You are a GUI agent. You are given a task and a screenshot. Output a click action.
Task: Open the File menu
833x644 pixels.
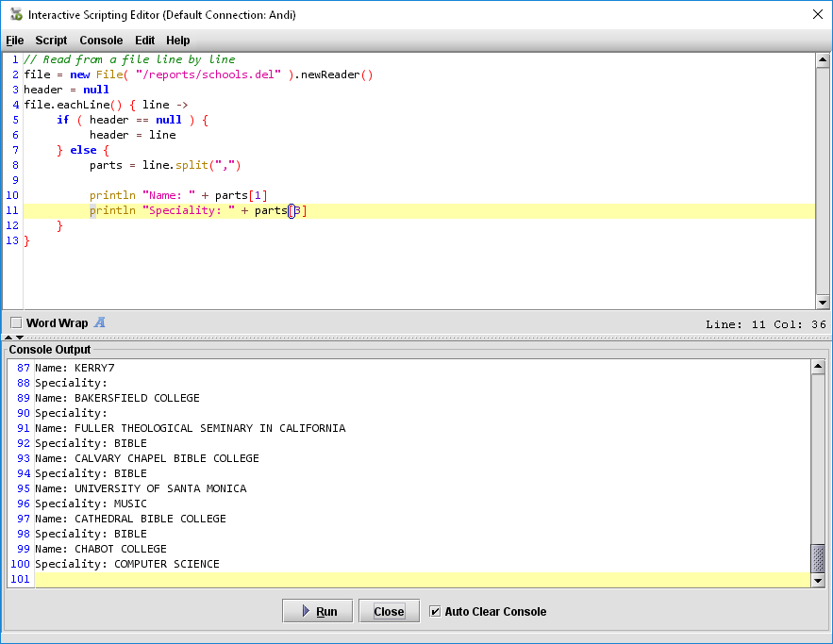[x=15, y=41]
